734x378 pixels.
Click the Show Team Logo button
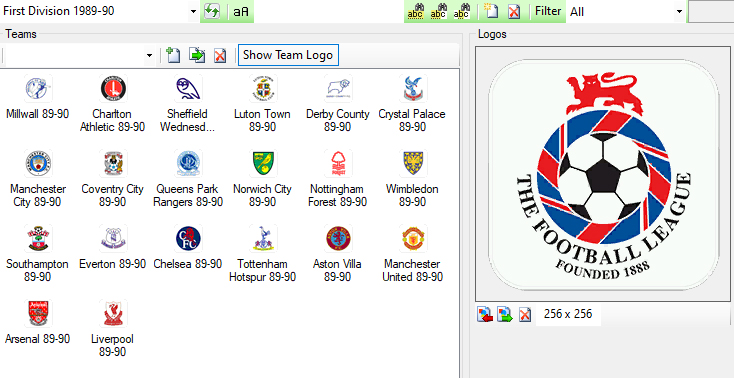[288, 55]
